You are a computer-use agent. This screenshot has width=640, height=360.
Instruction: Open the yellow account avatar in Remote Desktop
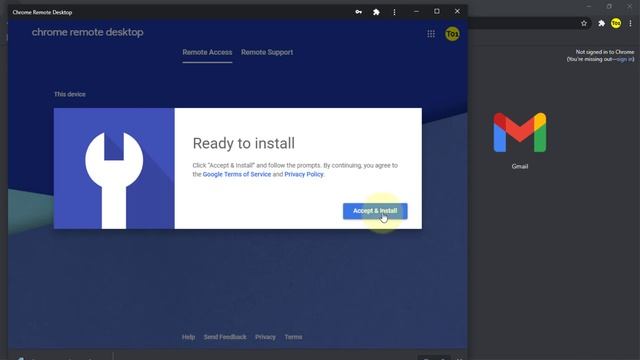pyautogui.click(x=452, y=34)
